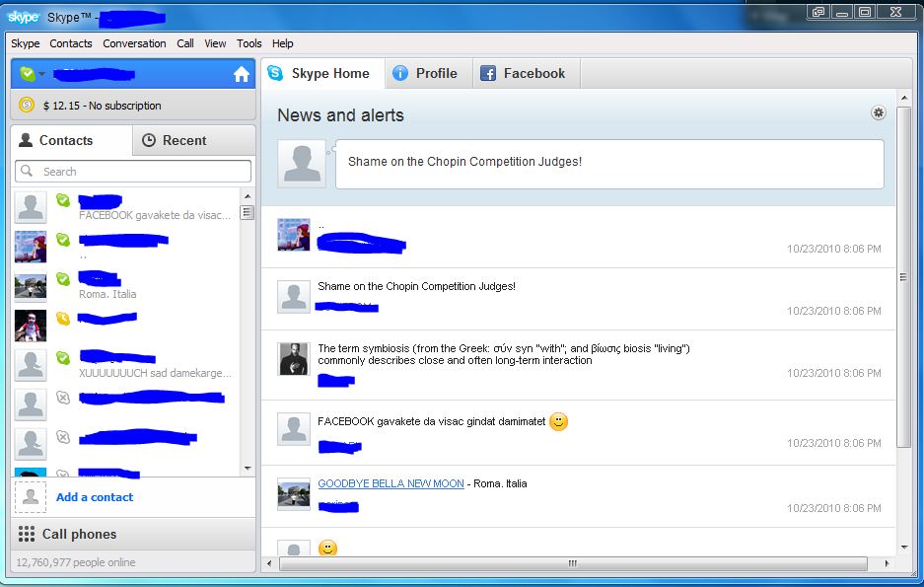Screen dimensions: 924x587
Task: Switch to the Contacts tab
Action: (72, 140)
